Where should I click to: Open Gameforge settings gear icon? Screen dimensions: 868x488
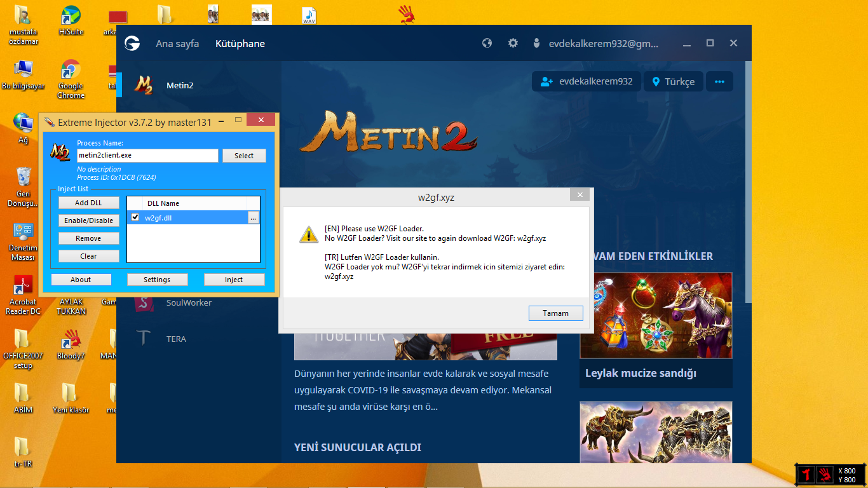click(513, 43)
